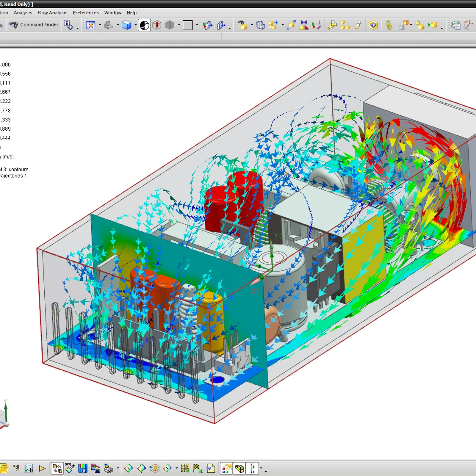The image size is (476, 476).
Task: Click the fourth rainbow diamond plot icon
Action: (x=167, y=468)
